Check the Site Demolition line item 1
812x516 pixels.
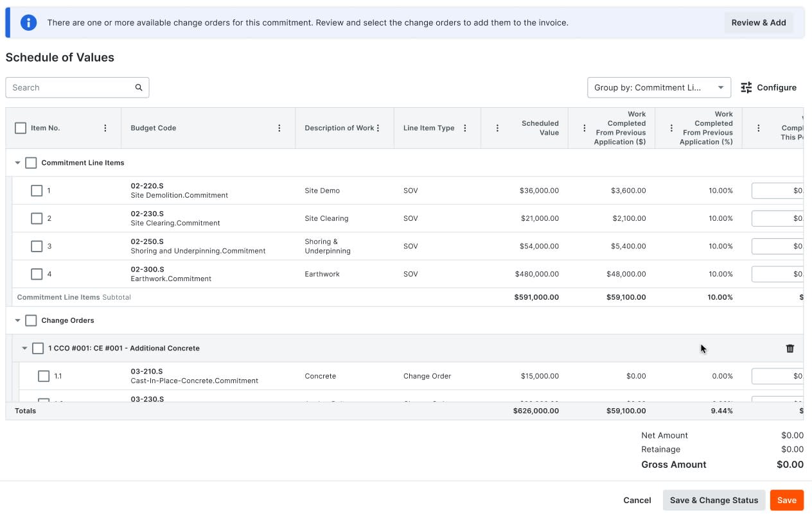point(37,191)
